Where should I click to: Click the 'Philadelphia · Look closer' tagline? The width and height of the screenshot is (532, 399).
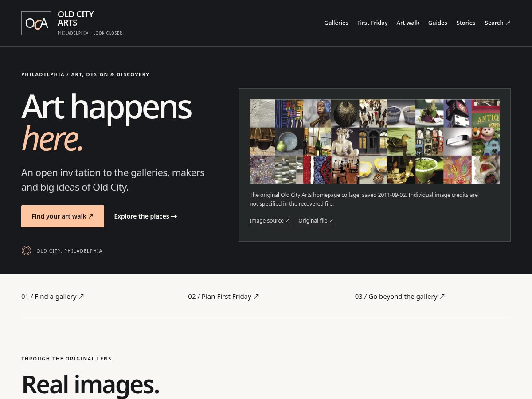(x=90, y=33)
